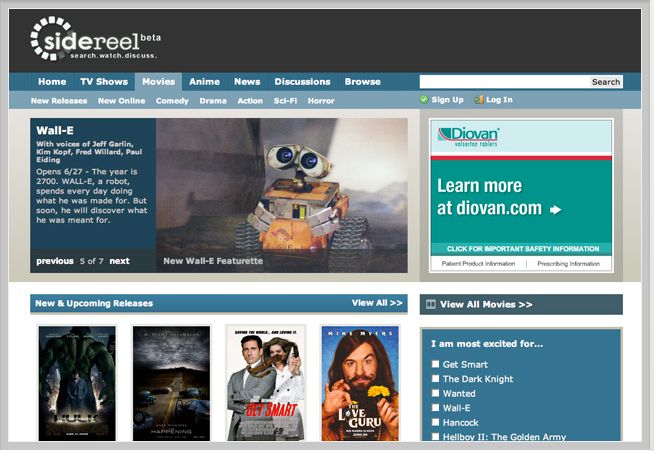Screen dimensions: 654x451
Task: Select the Movies tab
Action: (x=158, y=82)
